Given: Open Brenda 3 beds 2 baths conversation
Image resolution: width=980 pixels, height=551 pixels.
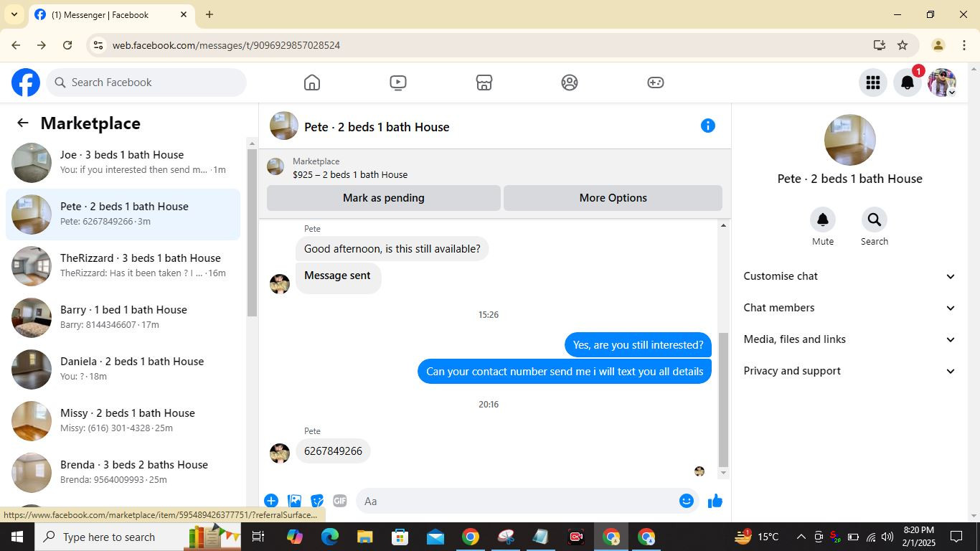Looking at the screenshot, I should point(123,473).
